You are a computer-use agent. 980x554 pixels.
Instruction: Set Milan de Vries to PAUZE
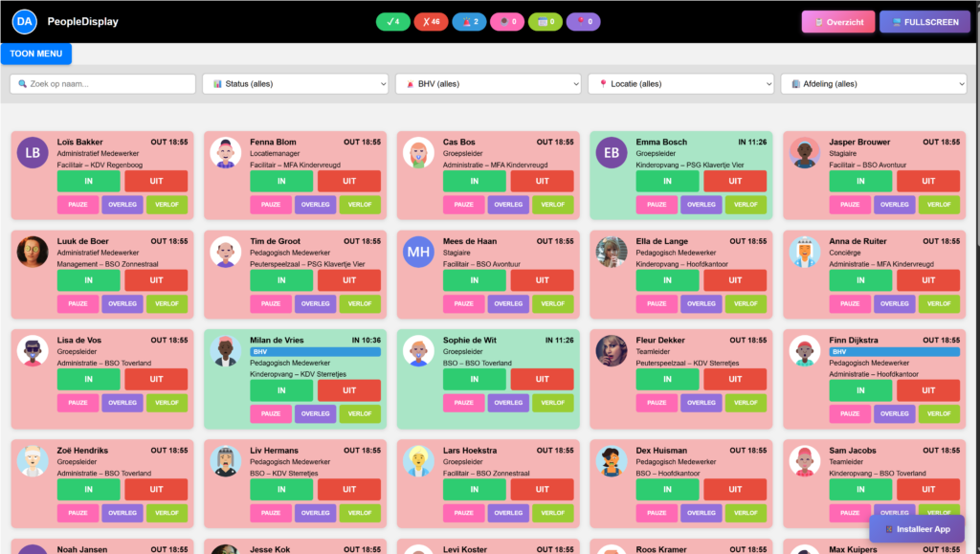click(271, 413)
